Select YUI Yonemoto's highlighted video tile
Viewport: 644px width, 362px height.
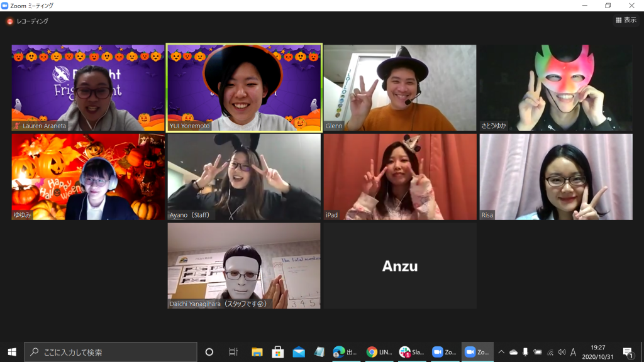pyautogui.click(x=244, y=87)
